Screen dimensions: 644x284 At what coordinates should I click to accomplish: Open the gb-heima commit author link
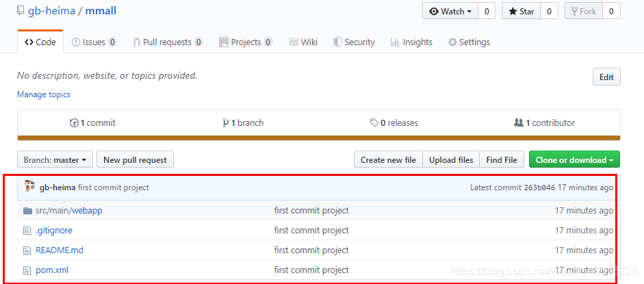pos(57,188)
